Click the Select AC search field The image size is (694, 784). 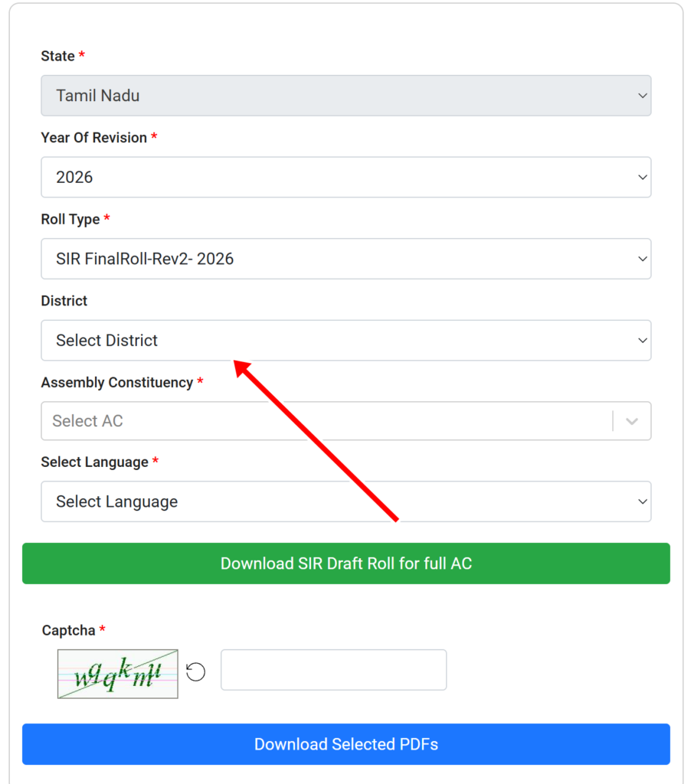(x=326, y=421)
